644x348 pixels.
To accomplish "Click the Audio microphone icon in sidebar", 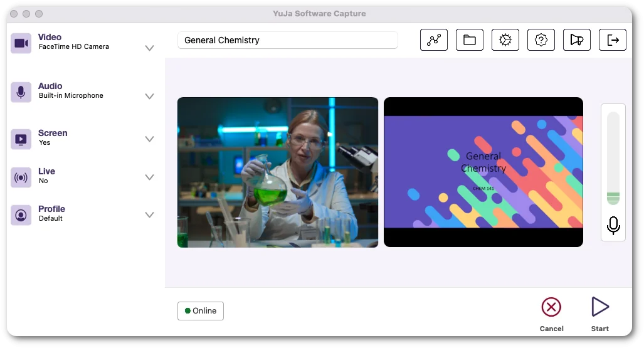I will (x=21, y=92).
